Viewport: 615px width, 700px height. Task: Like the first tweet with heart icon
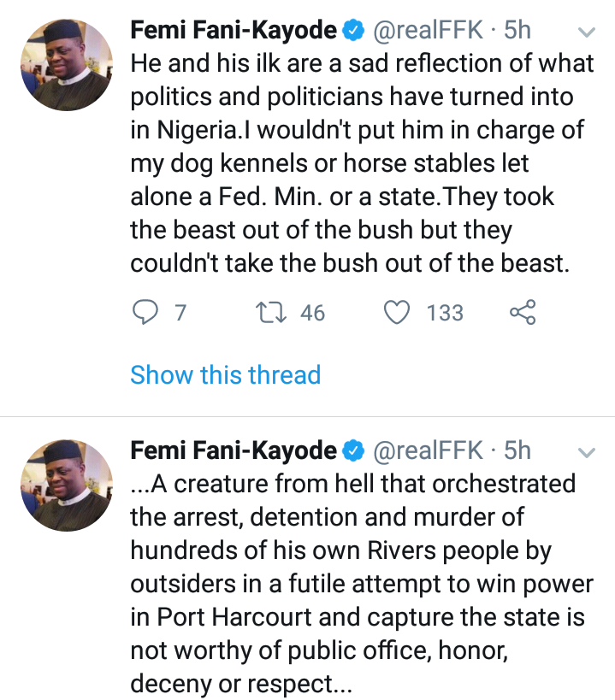[396, 313]
